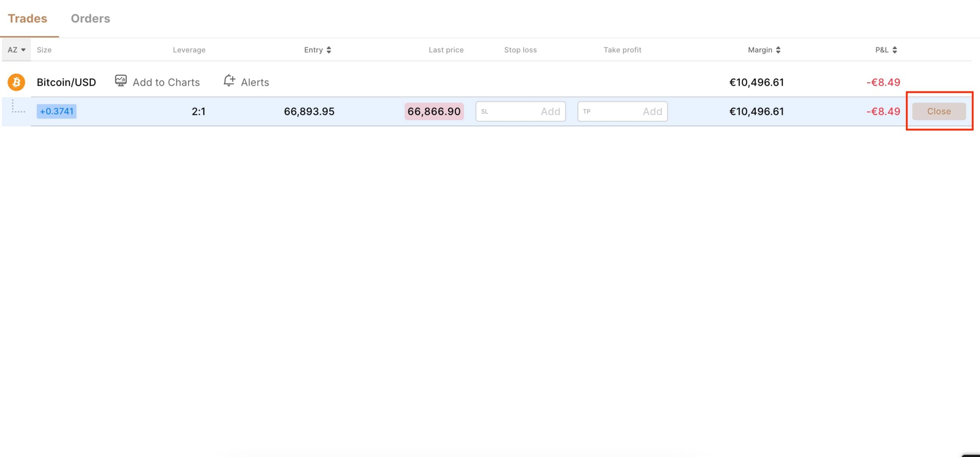Screen dimensions: 980x457
Task: Switch to the Orders tab
Action: point(90,18)
